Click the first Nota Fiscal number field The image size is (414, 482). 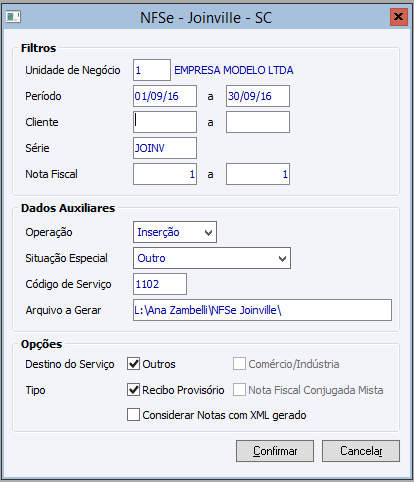pos(165,174)
